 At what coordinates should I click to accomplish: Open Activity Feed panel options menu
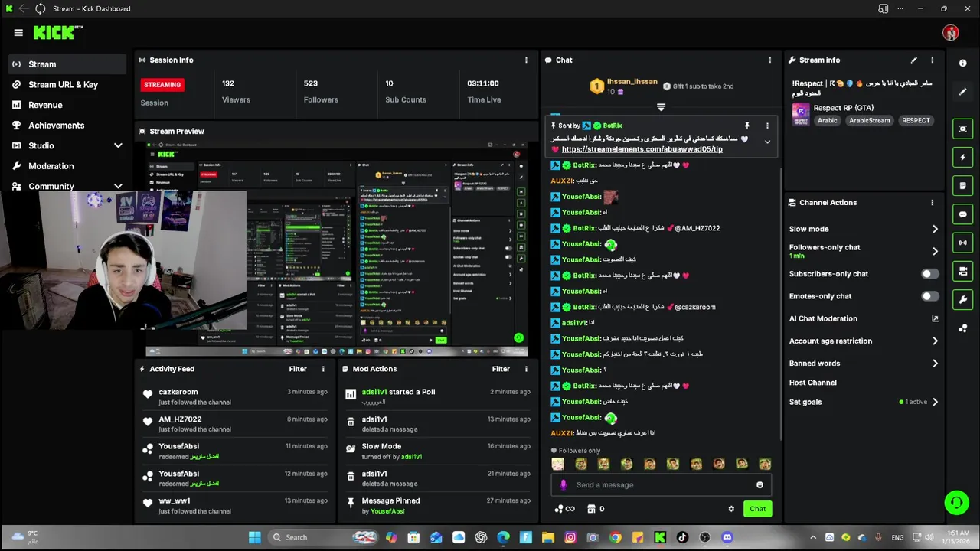click(323, 369)
